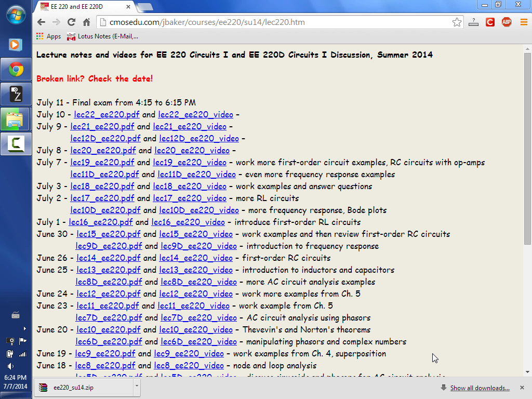Open downloaded ee220_su14.zip file
The image size is (532, 399).
[84, 388]
